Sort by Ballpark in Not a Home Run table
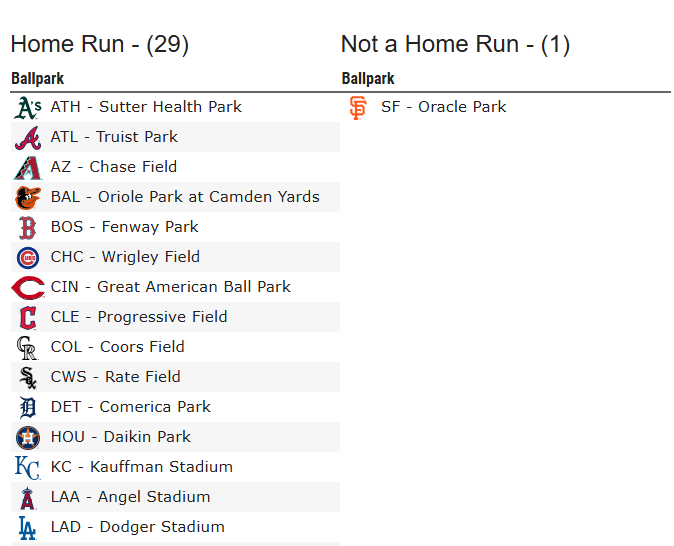 pos(368,79)
